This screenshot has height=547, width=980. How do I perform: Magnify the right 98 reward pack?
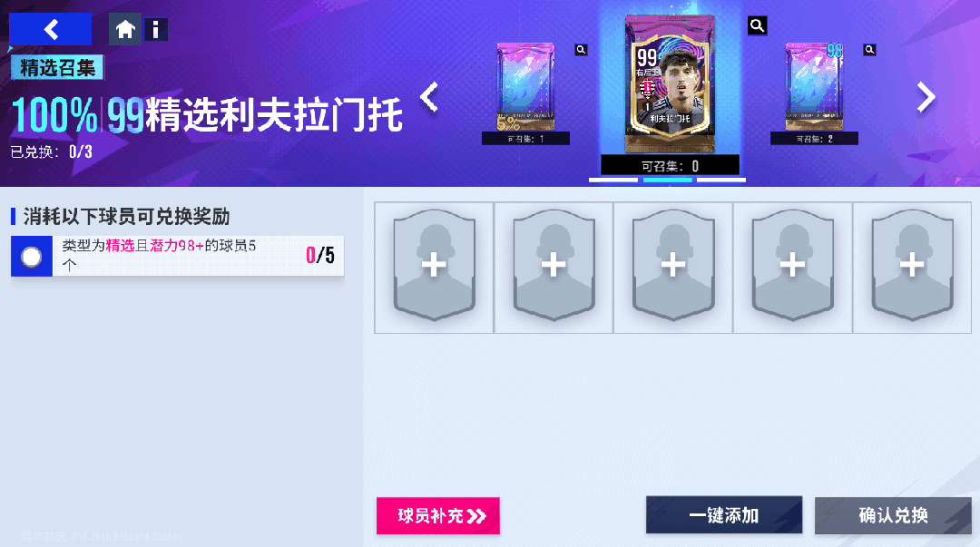(x=869, y=49)
